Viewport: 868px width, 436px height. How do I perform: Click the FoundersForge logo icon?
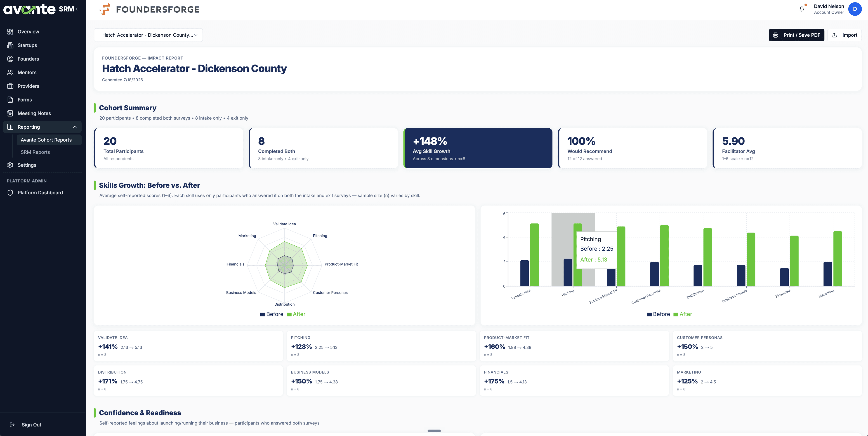click(x=104, y=9)
